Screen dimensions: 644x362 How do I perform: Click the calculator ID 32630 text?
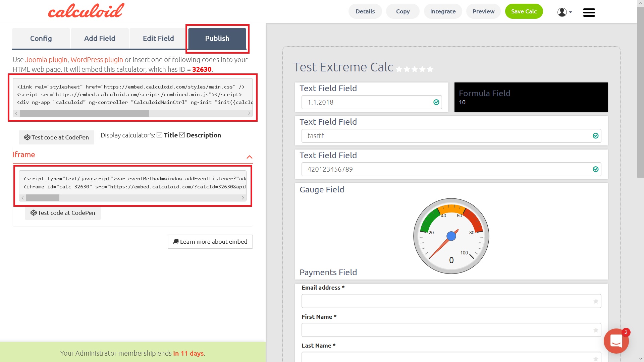pyautogui.click(x=202, y=69)
